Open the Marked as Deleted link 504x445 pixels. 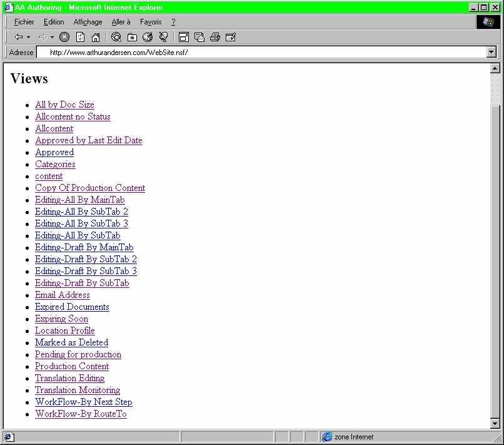pyautogui.click(x=71, y=343)
